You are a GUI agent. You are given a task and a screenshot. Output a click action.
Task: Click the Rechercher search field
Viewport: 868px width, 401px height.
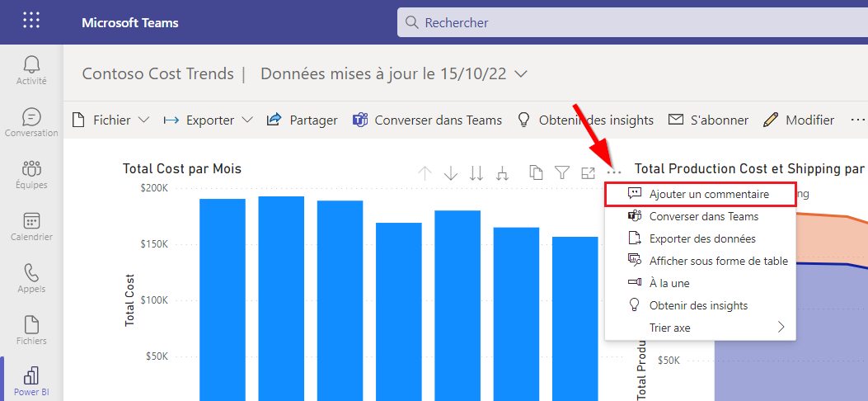[632, 23]
